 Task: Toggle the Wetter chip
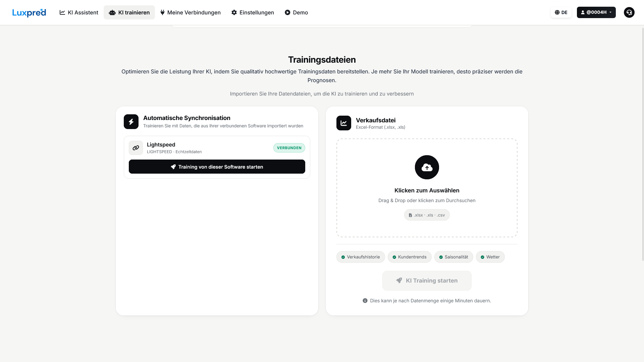tap(490, 257)
